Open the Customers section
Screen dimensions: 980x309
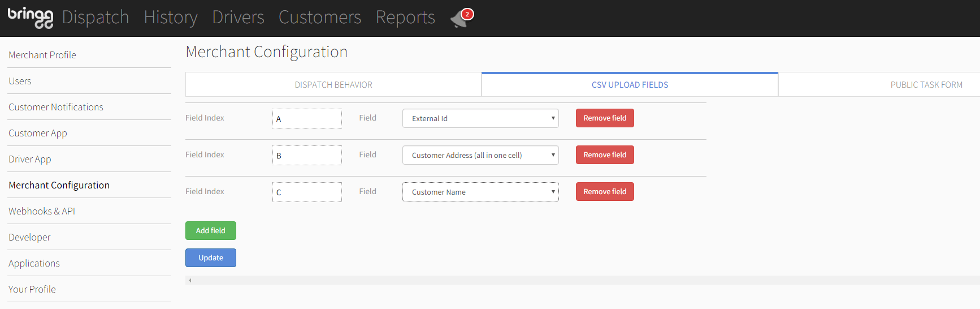[320, 18]
